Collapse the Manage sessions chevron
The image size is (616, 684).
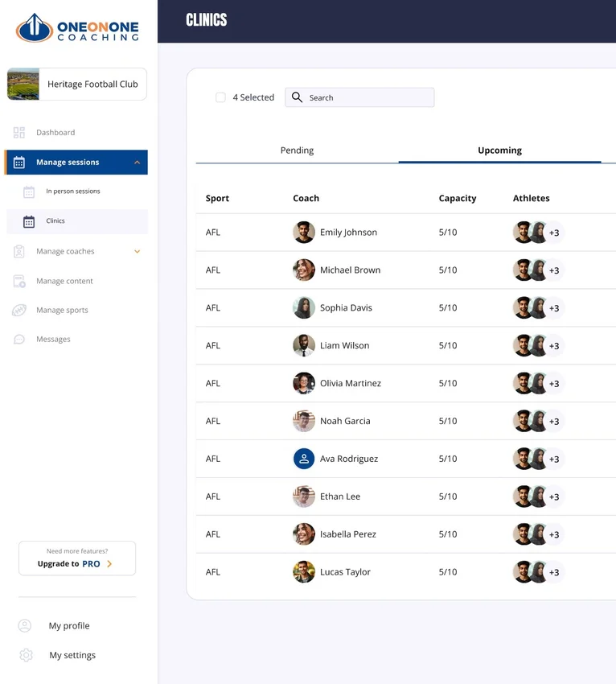click(x=137, y=163)
